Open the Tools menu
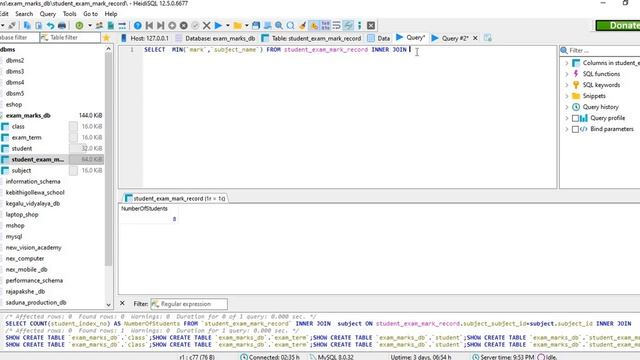This screenshot has width=640, height=360. pyautogui.click(x=69, y=14)
